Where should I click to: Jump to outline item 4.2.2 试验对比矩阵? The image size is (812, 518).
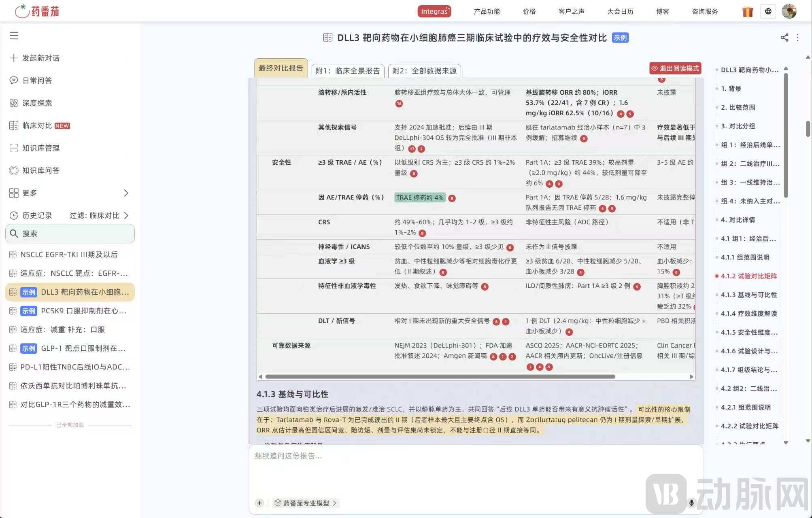pos(749,426)
